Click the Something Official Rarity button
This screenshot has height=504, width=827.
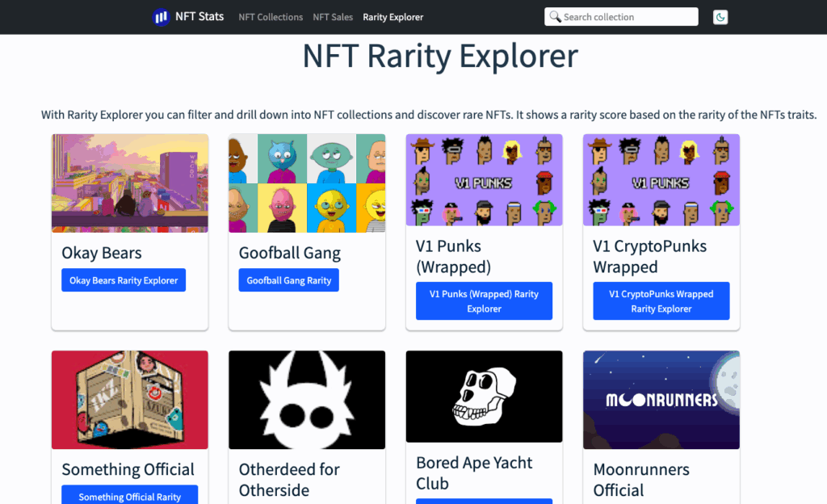point(129,497)
